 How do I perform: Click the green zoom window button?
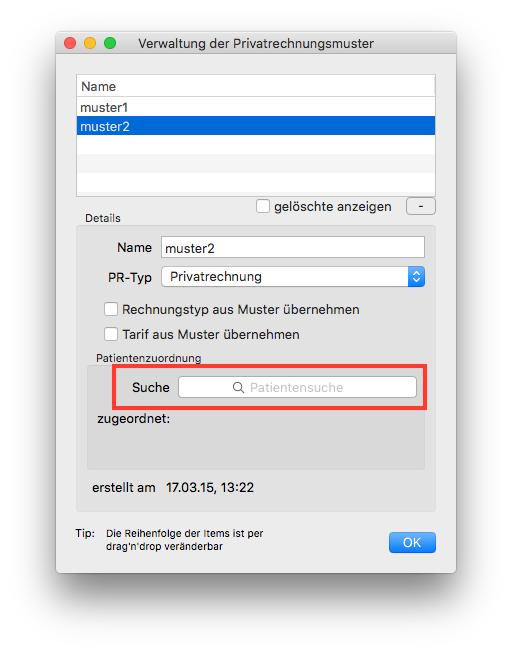[x=110, y=43]
